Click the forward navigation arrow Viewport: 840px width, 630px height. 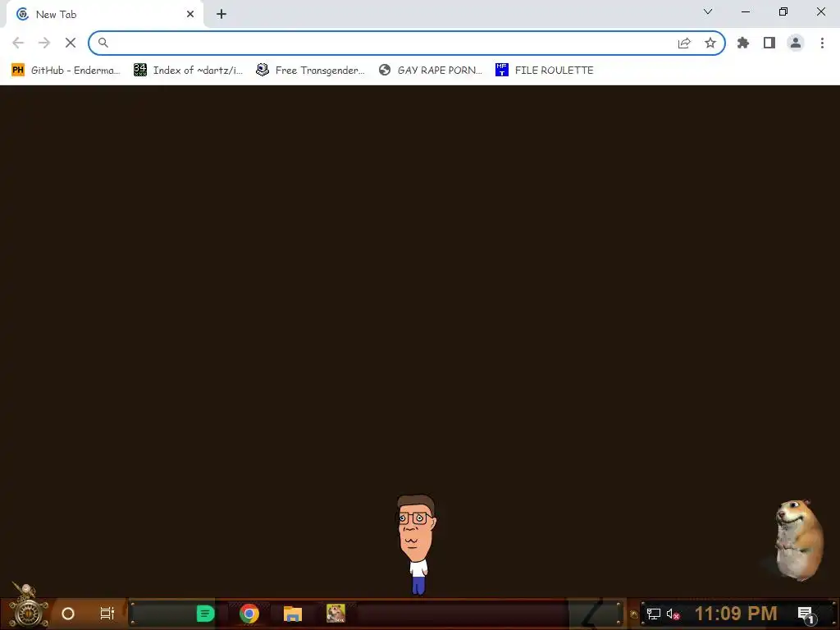[44, 43]
